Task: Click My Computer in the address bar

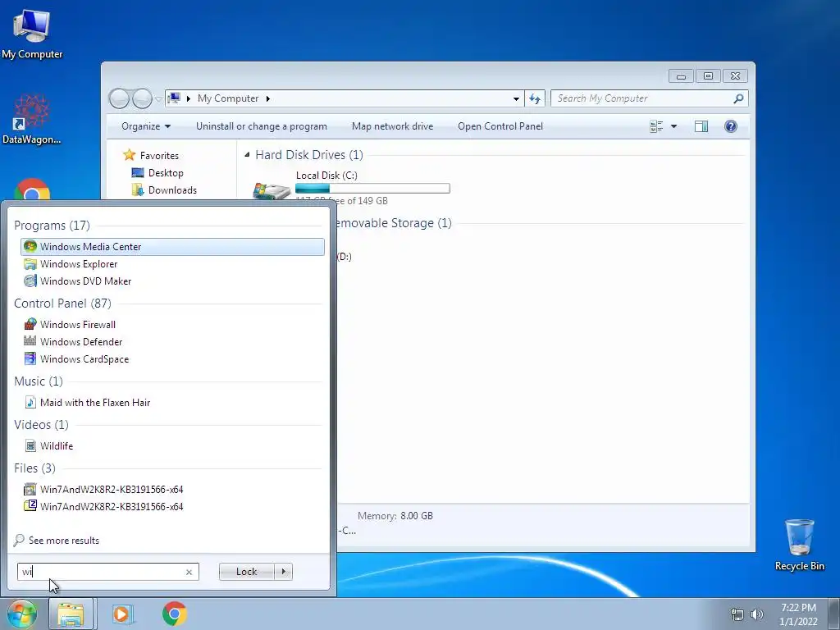Action: (x=228, y=98)
